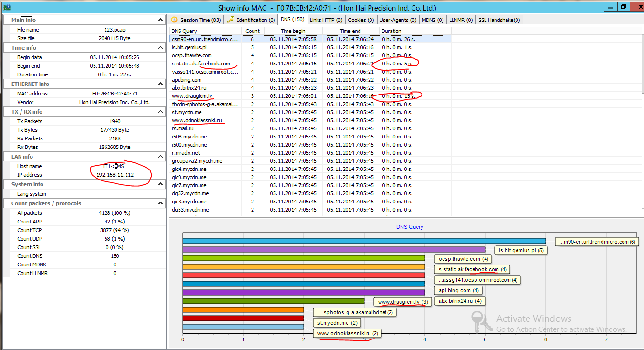The height and width of the screenshot is (350, 644).
Task: Click the app icon in the title bar
Action: [x=7, y=7]
